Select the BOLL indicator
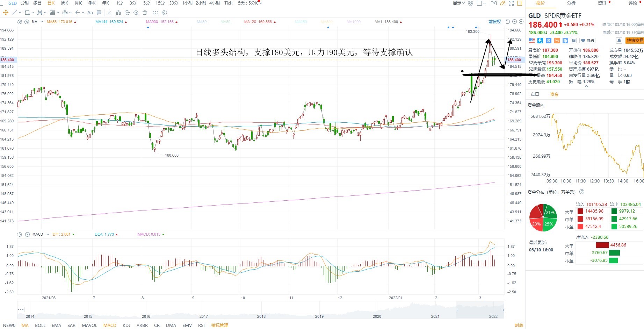The image size is (644, 329). [x=40, y=326]
